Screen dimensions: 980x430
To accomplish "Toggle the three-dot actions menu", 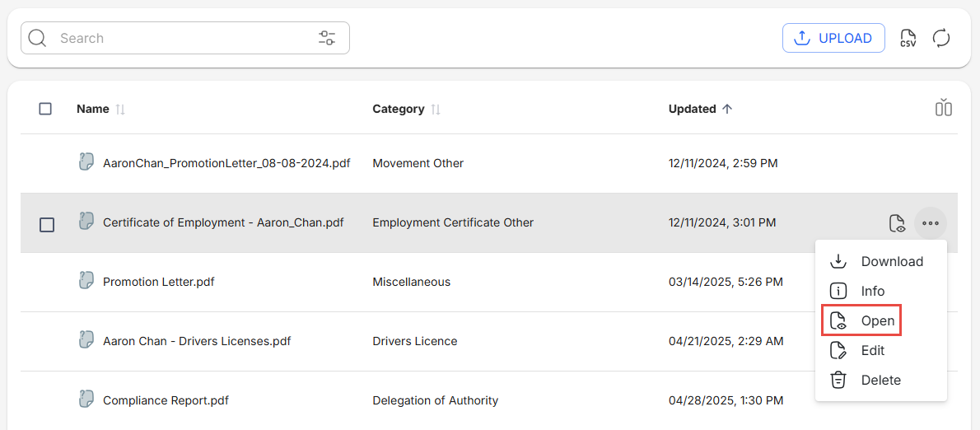I will point(931,223).
